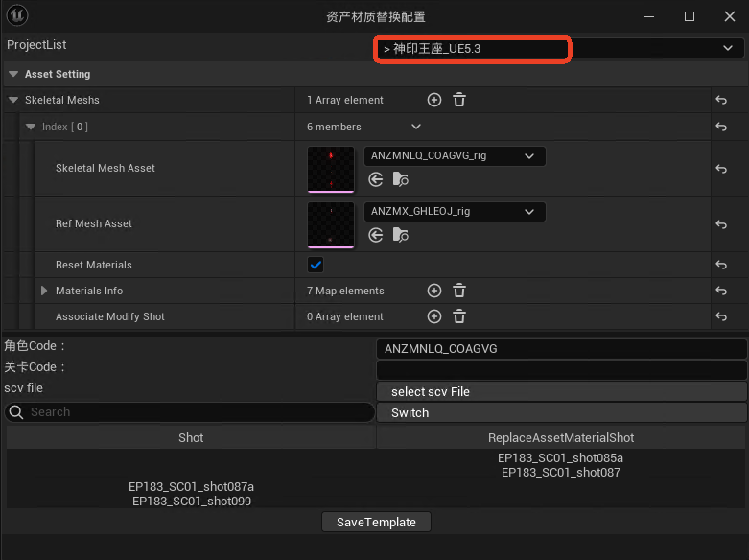Browse to Ref Mesh Asset in content browser
The image size is (749, 560).
pos(401,235)
